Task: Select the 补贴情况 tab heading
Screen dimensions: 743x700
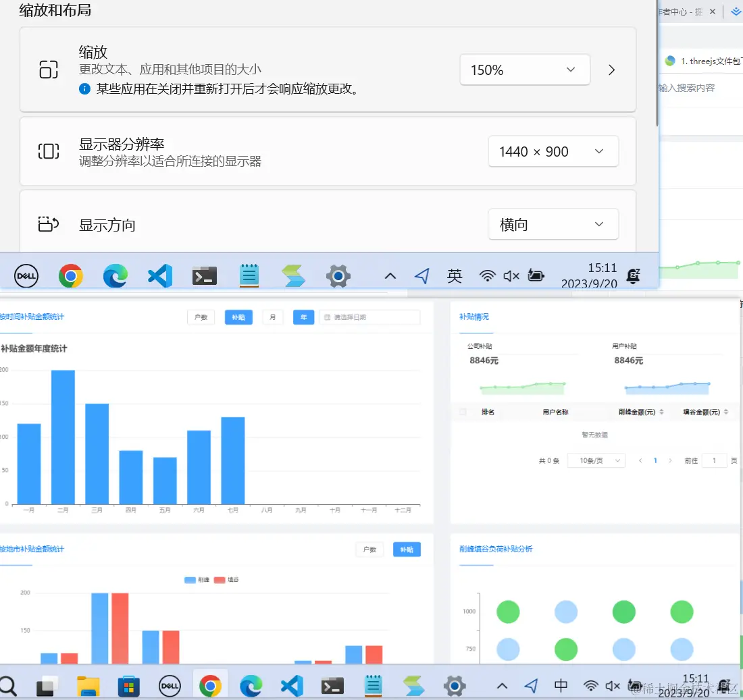Action: 474,317
